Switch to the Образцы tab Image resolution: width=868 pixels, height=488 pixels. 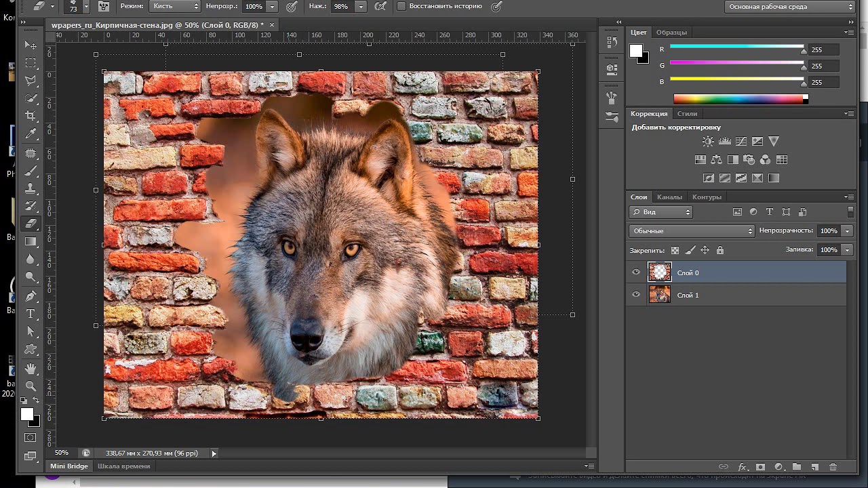point(671,33)
